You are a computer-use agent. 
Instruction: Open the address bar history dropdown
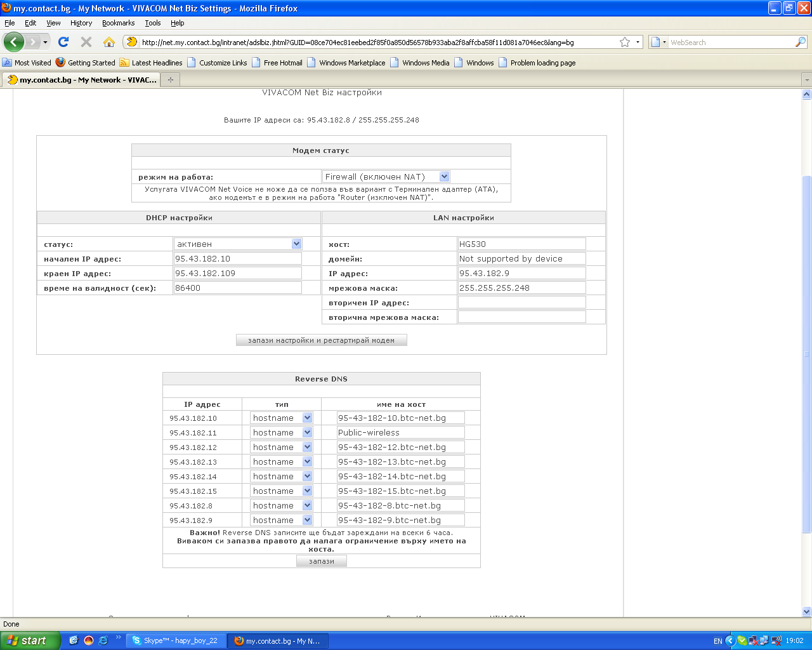[x=638, y=42]
